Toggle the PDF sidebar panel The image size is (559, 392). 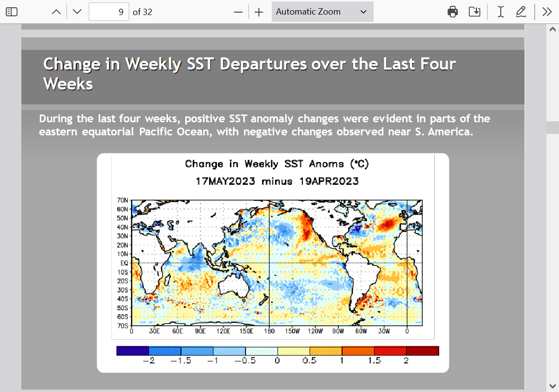[12, 12]
